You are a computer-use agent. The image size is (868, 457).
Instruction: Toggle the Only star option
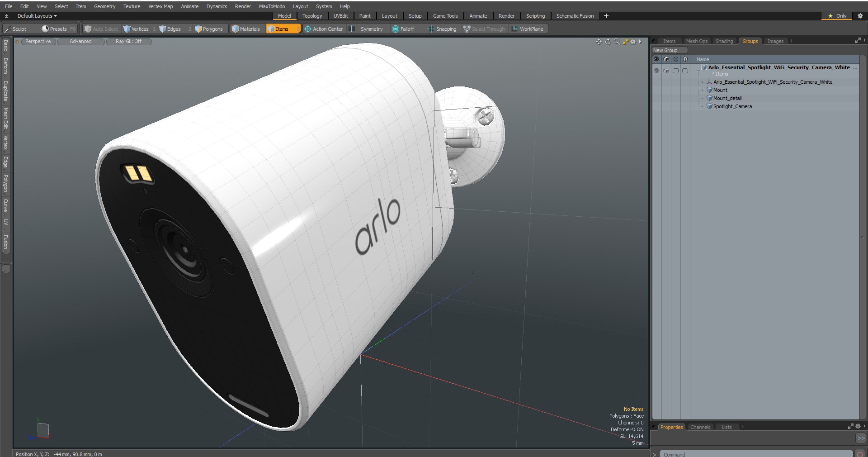(837, 16)
